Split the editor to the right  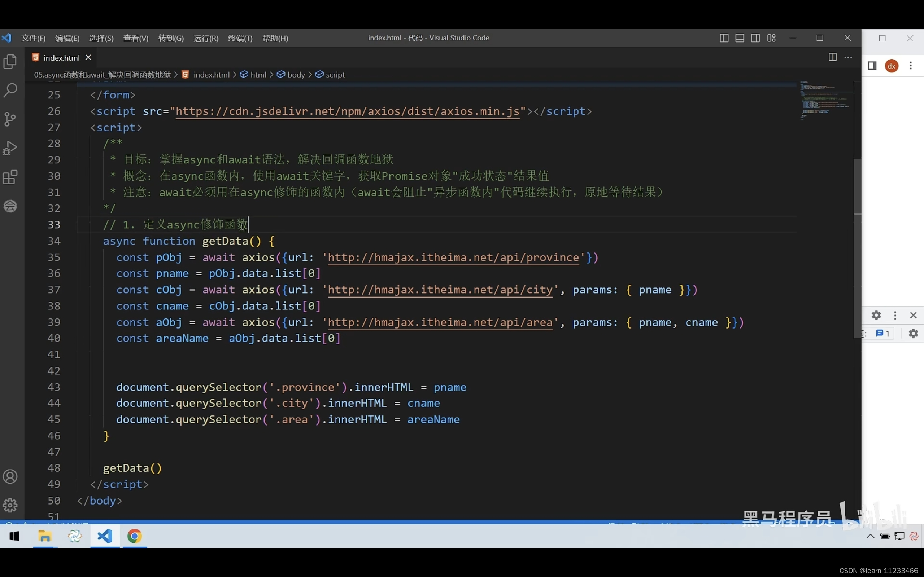pos(833,57)
